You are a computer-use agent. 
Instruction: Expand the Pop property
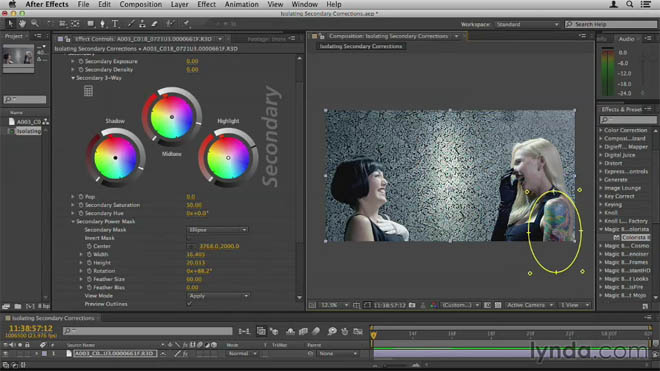click(x=73, y=197)
